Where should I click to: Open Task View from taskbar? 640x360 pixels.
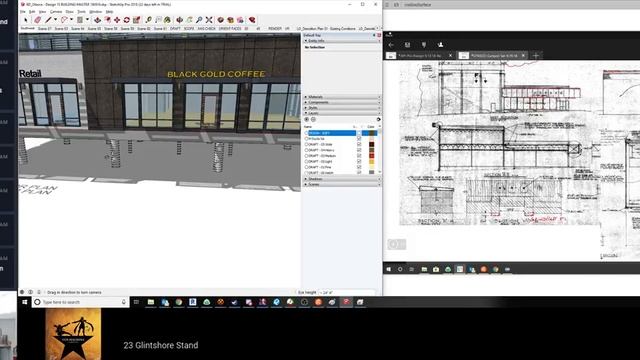[136, 302]
